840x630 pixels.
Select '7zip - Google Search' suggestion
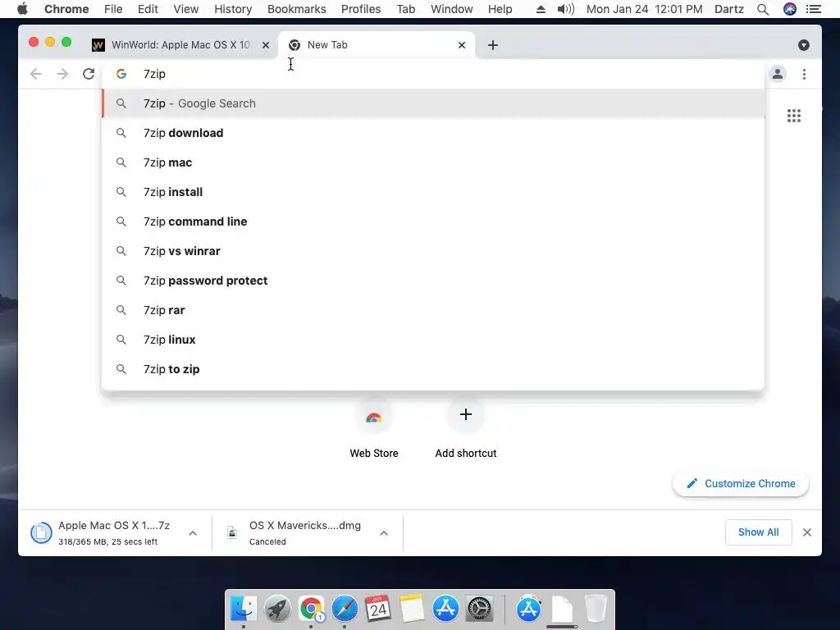point(433,103)
